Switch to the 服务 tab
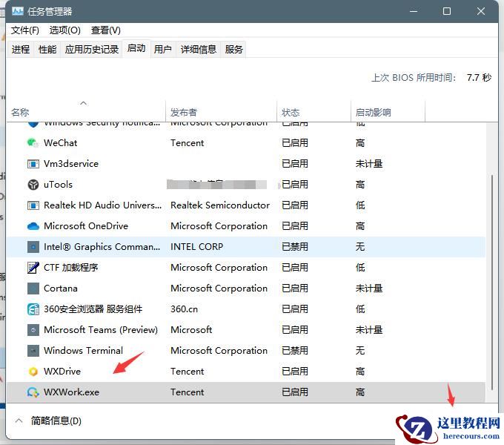This screenshot has width=504, height=445. (x=233, y=49)
